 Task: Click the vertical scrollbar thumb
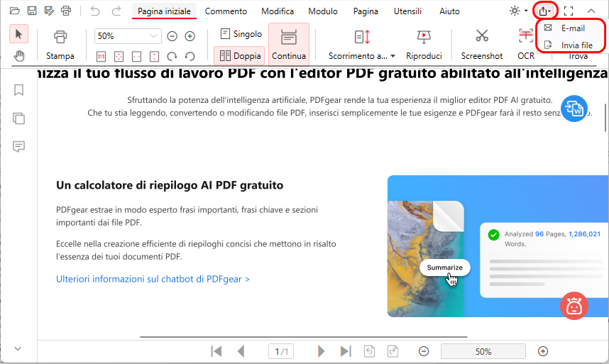click(605, 118)
